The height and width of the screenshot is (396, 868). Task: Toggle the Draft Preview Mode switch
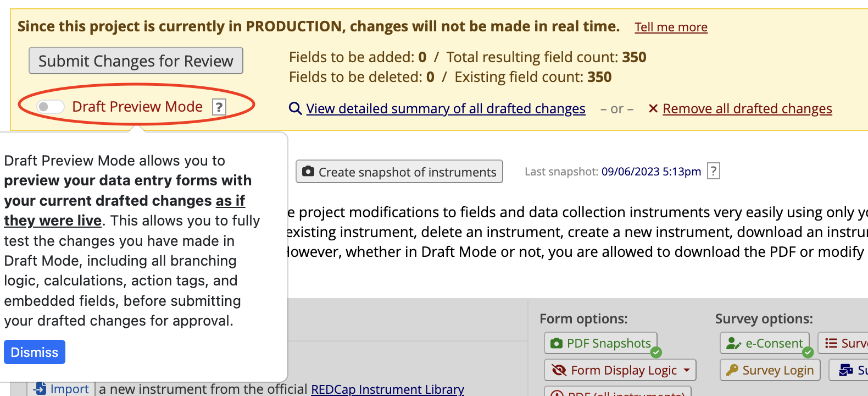[x=51, y=107]
